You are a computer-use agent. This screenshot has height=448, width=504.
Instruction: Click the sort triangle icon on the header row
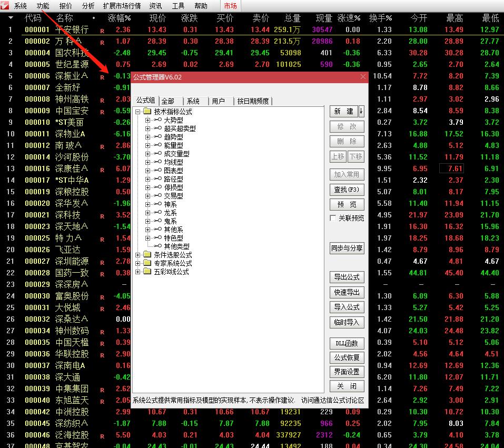tap(11, 17)
